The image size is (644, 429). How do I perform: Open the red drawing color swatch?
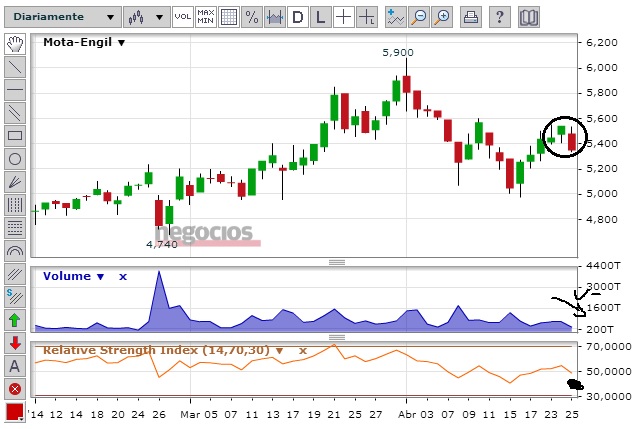15,413
